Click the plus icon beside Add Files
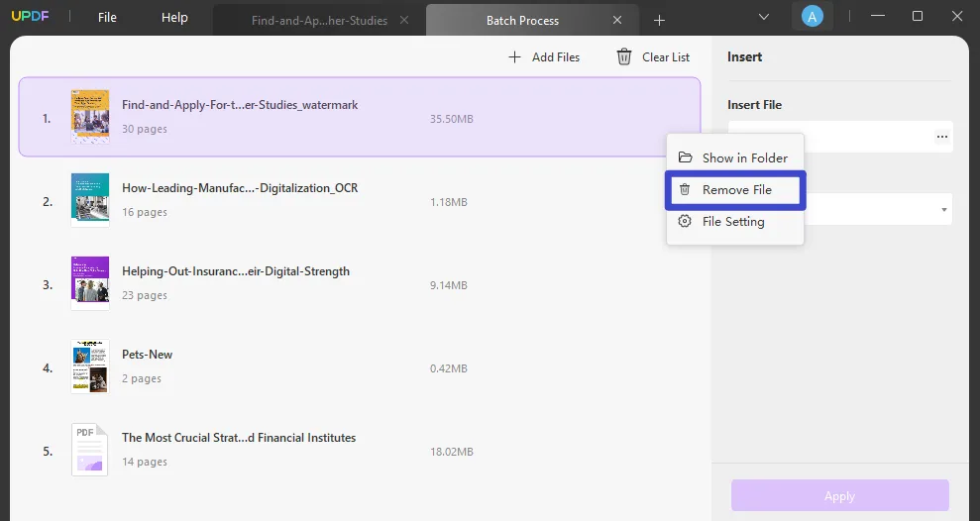Image resolution: width=980 pixels, height=521 pixels. coord(514,57)
